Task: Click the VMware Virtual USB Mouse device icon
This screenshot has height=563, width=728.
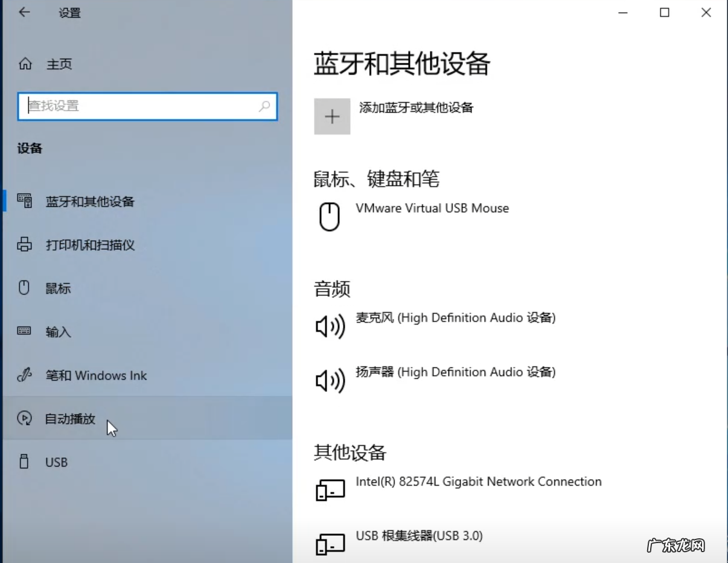Action: (x=330, y=217)
